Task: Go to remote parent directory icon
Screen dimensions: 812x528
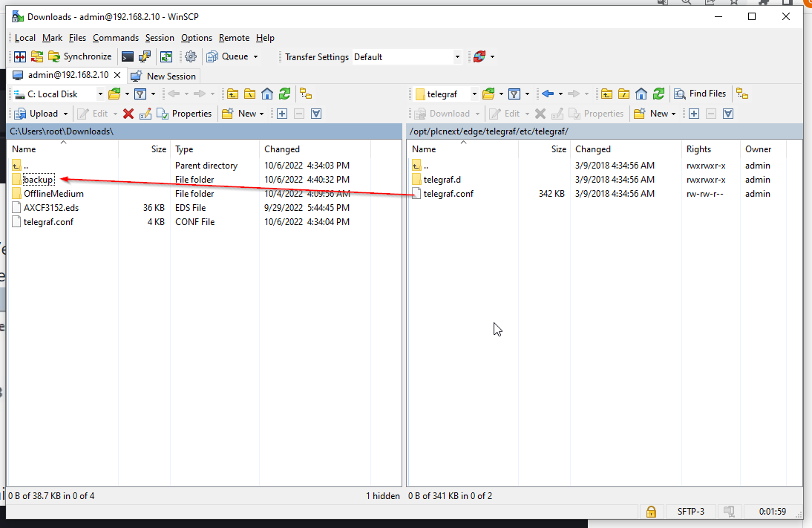Action: click(x=606, y=94)
